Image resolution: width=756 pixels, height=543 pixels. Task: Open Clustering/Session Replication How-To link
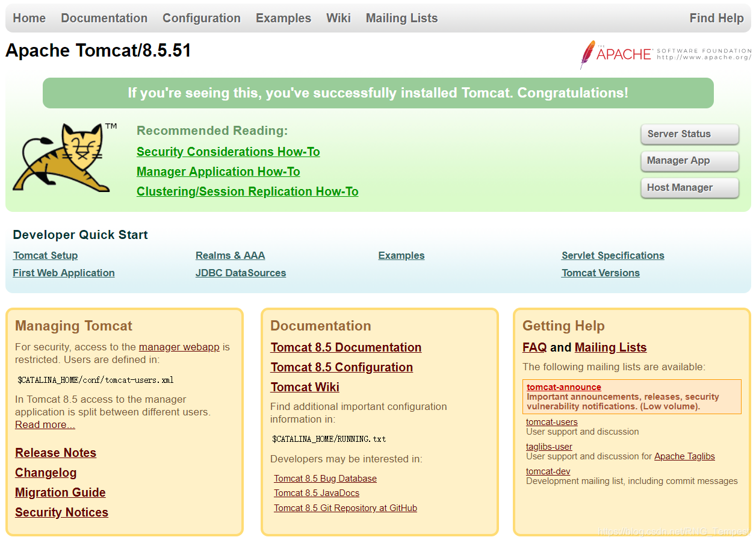(x=247, y=191)
